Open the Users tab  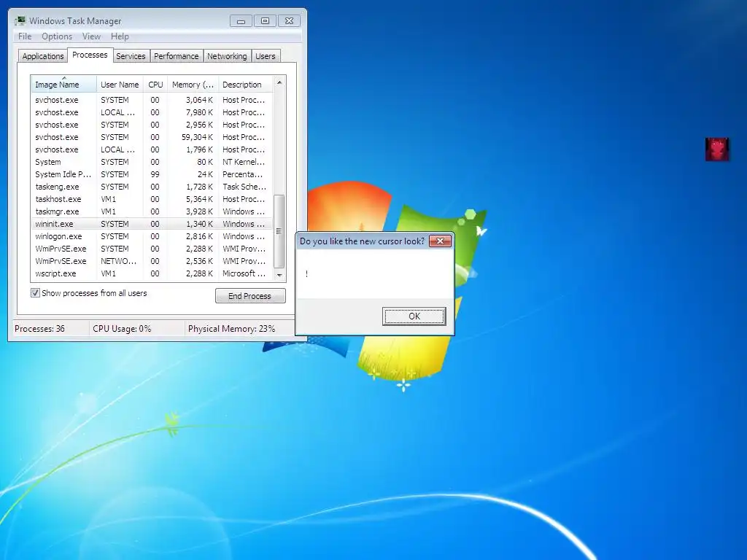pyautogui.click(x=266, y=56)
